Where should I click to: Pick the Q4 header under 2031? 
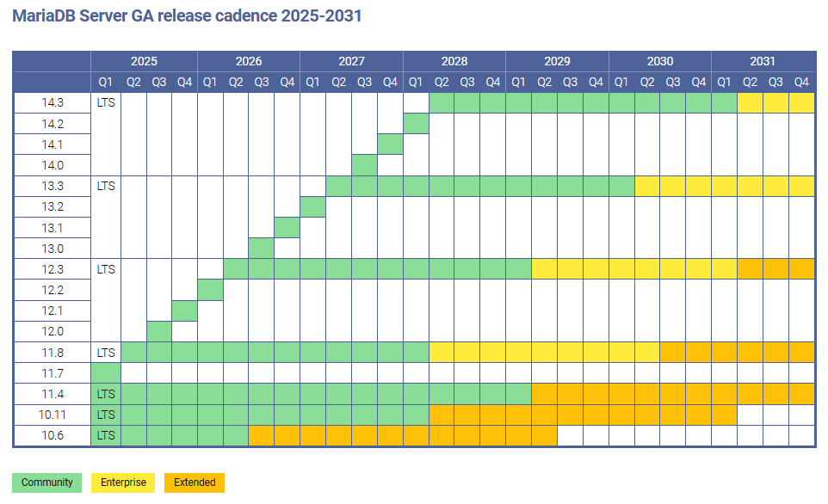[x=801, y=82]
